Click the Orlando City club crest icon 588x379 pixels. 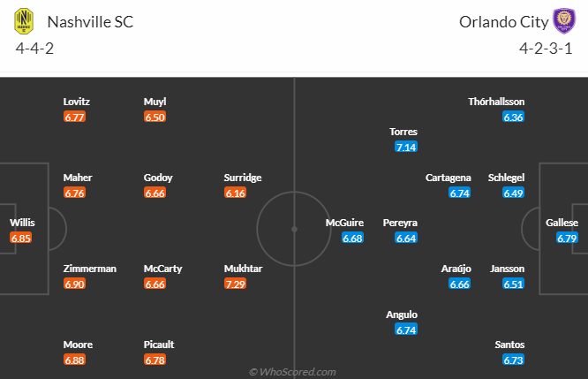click(562, 21)
